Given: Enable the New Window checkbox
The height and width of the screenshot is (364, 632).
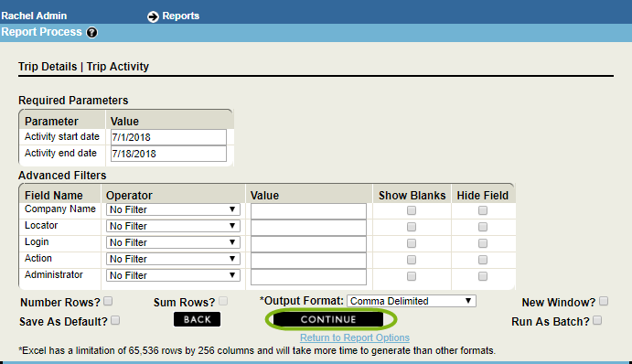Looking at the screenshot, I should tap(604, 301).
